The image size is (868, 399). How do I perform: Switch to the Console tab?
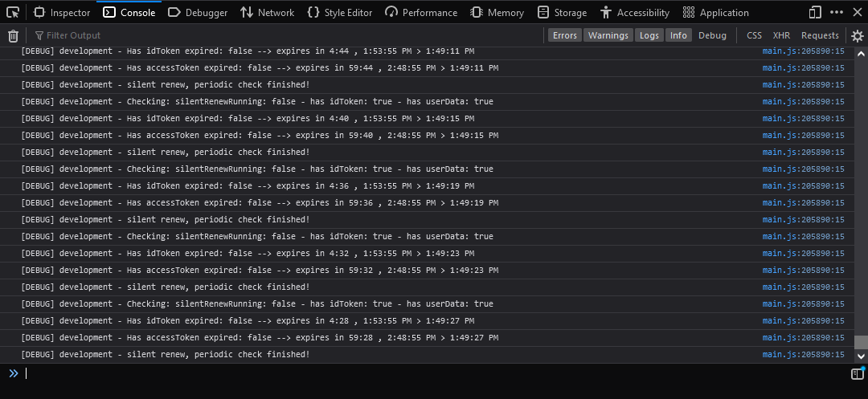pos(129,12)
